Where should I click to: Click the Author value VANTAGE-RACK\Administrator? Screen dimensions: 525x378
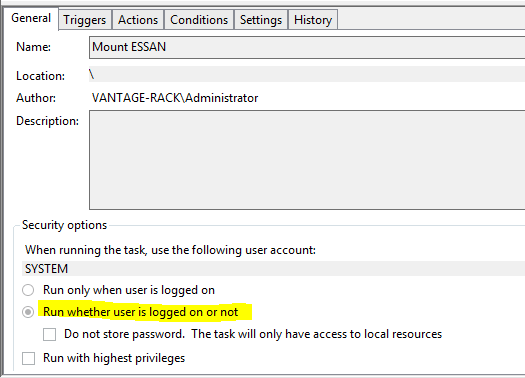point(175,98)
